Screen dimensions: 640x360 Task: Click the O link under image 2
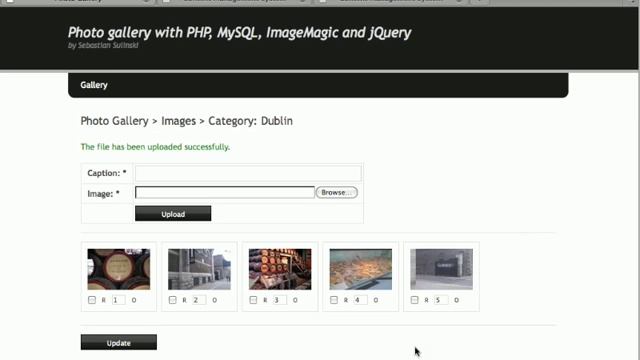(x=215, y=300)
